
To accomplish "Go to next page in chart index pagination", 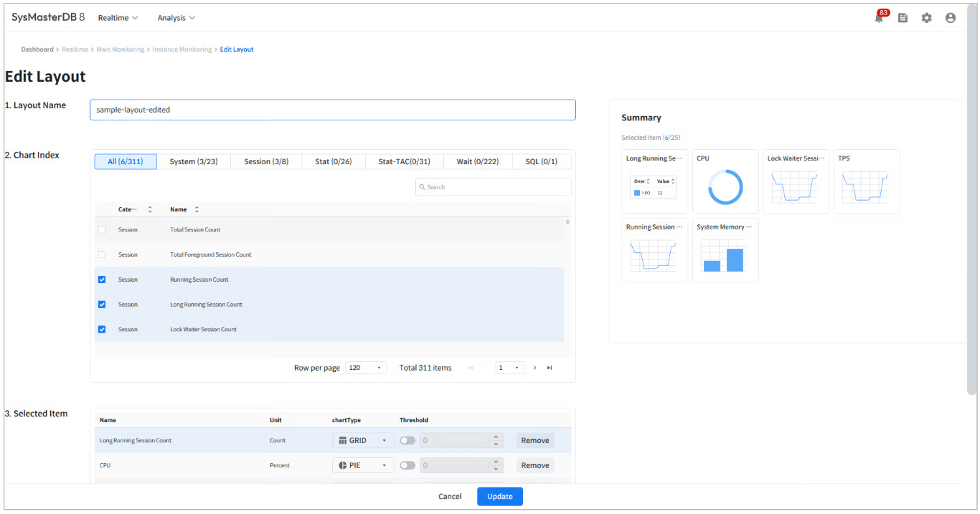I will click(x=534, y=368).
